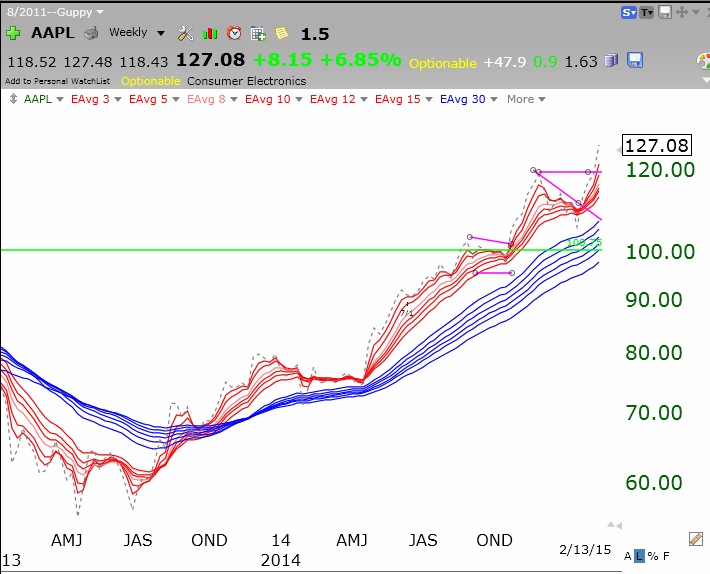710x574 pixels.
Task: Open the alarm clock alert icon
Action: point(234,33)
